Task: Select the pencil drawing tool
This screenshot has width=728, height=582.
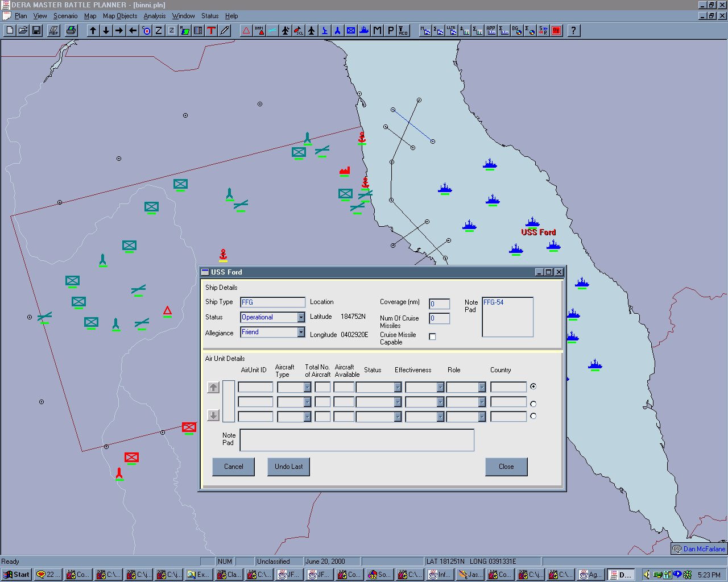Action: tap(225, 31)
